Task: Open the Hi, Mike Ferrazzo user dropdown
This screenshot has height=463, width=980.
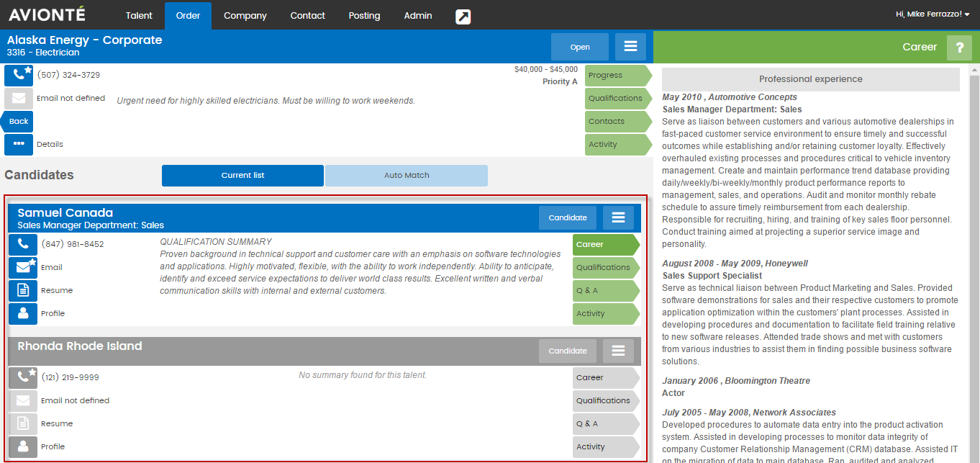Action: pos(933,14)
